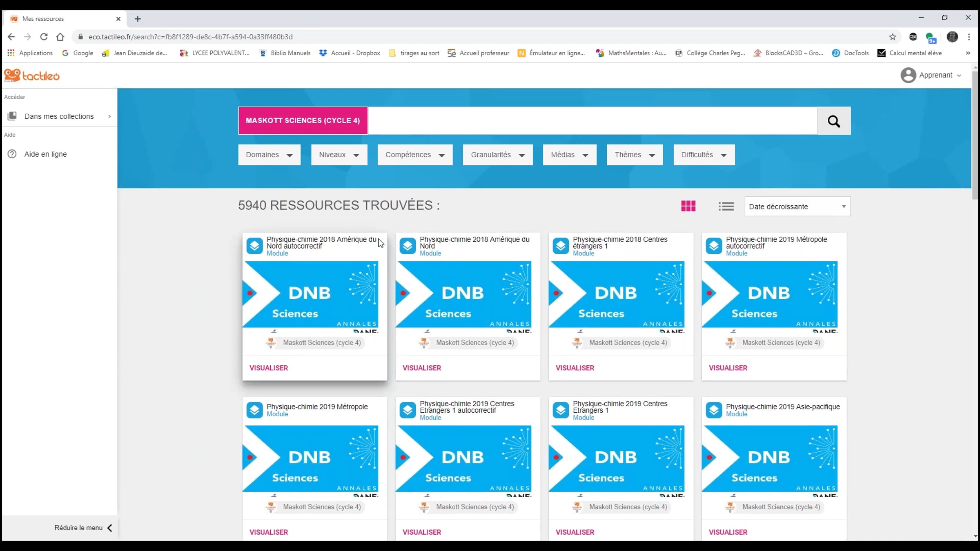980x551 pixels.
Task: Click the 5940 RESSOURCES TROUVÉES heading
Action: pyautogui.click(x=339, y=205)
